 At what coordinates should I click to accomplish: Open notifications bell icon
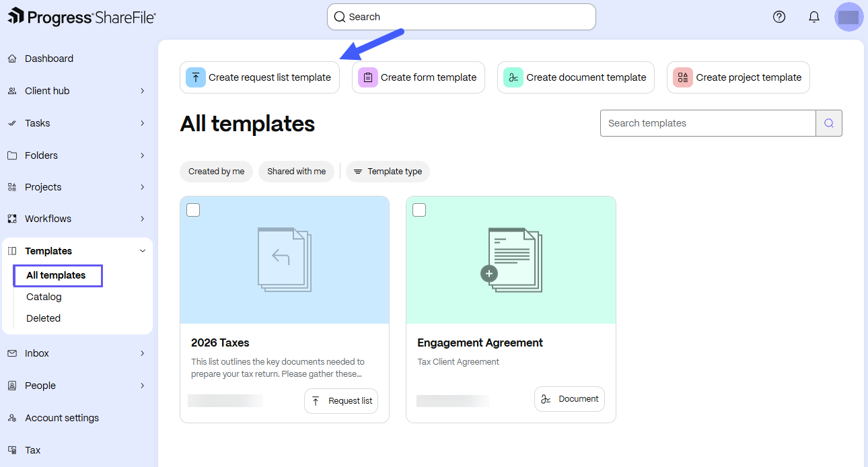pyautogui.click(x=814, y=17)
